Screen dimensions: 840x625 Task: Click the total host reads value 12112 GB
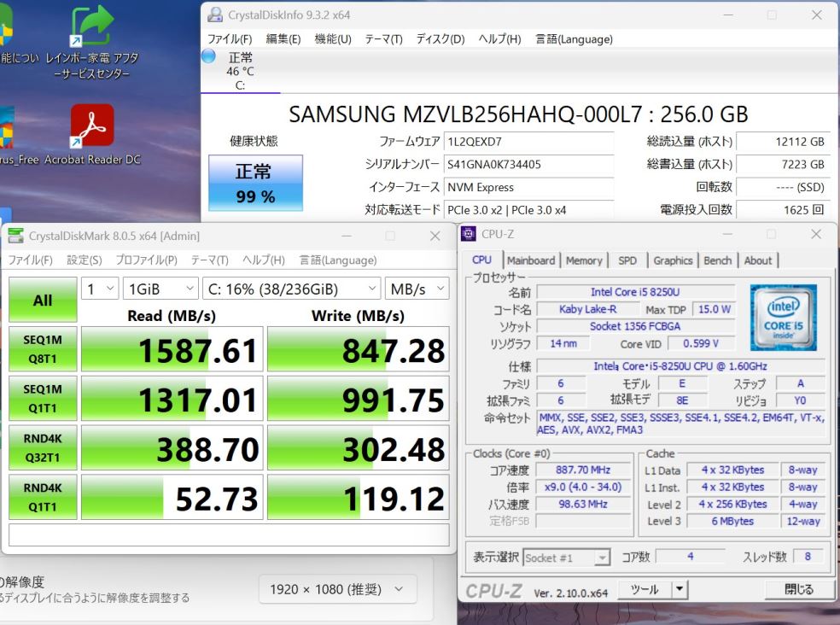coord(783,142)
